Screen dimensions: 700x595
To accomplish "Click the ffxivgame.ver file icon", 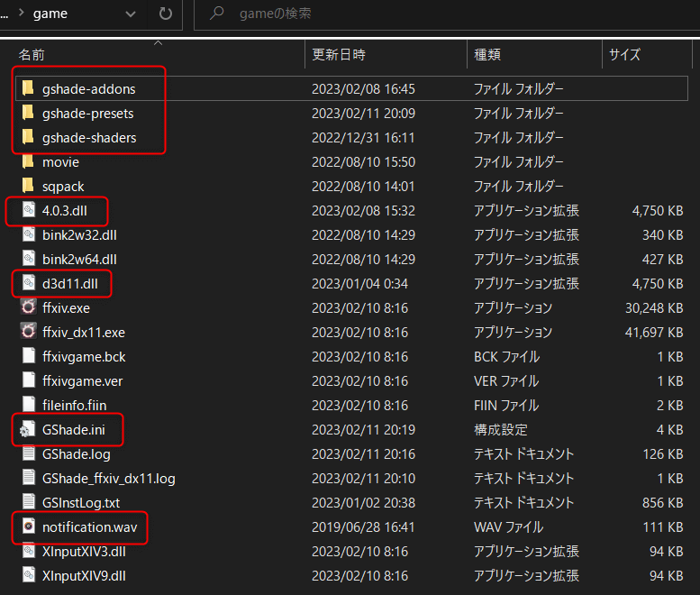I will point(29,380).
